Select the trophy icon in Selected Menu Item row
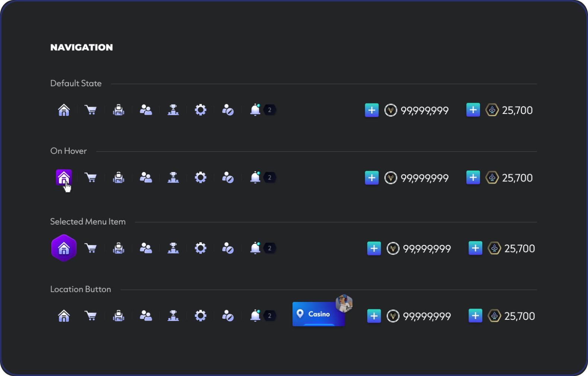 click(173, 248)
